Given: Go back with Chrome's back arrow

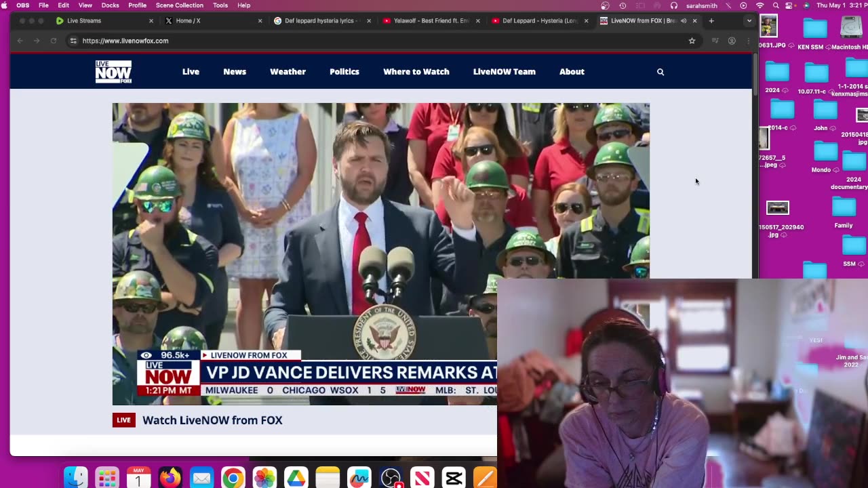Looking at the screenshot, I should pyautogui.click(x=20, y=41).
